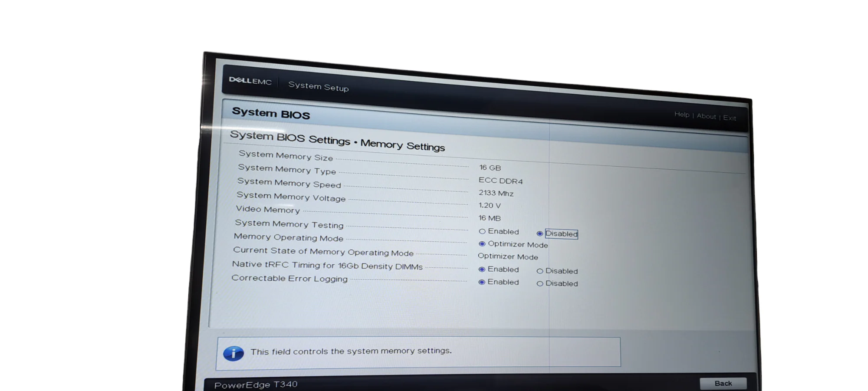Click Native tRFC Timing label
Image resolution: width=868 pixels, height=391 pixels.
tap(327, 265)
